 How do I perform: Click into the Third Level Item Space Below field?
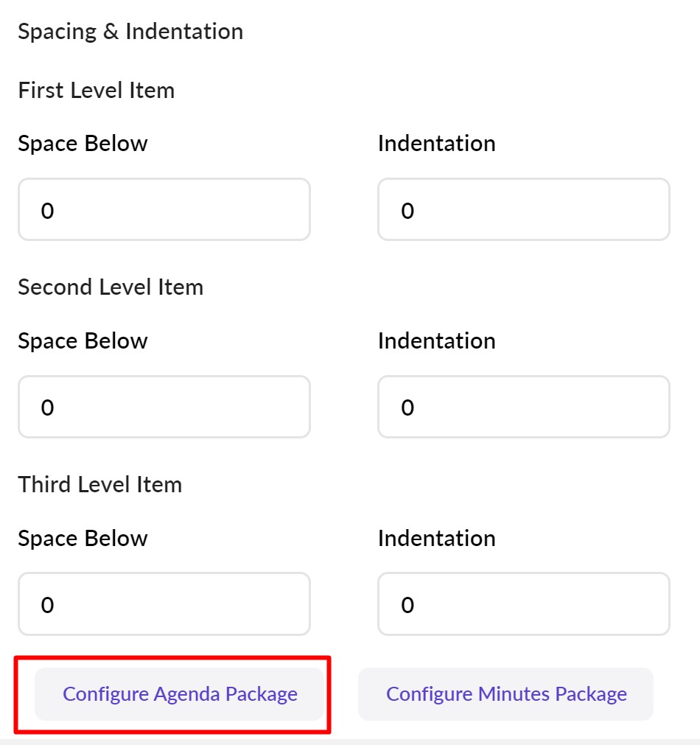[164, 604]
